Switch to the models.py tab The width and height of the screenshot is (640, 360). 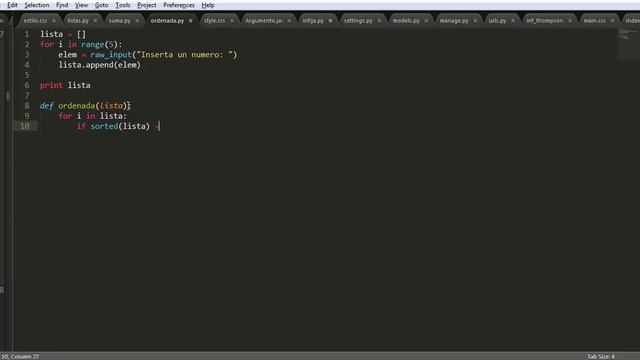[406, 20]
